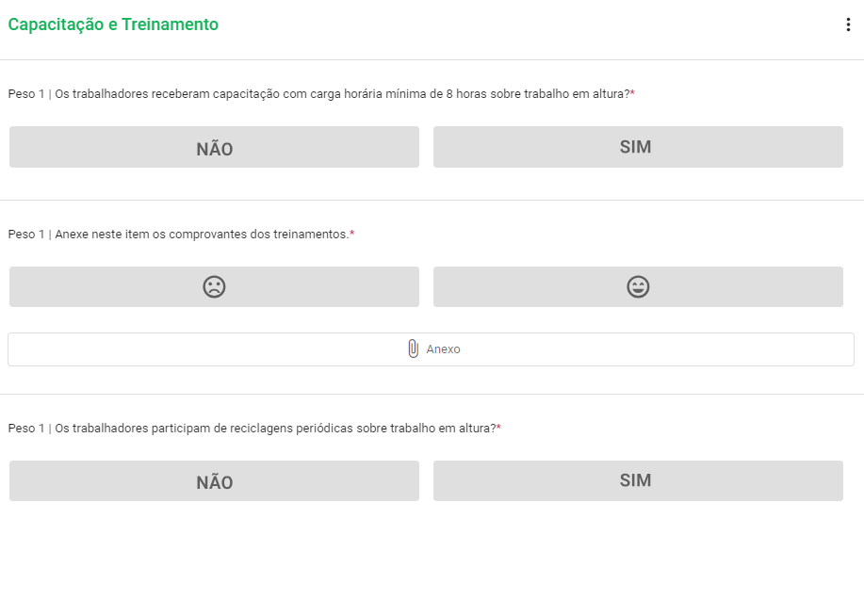
Task: Click the Anexo attachment field
Action: [x=432, y=349]
